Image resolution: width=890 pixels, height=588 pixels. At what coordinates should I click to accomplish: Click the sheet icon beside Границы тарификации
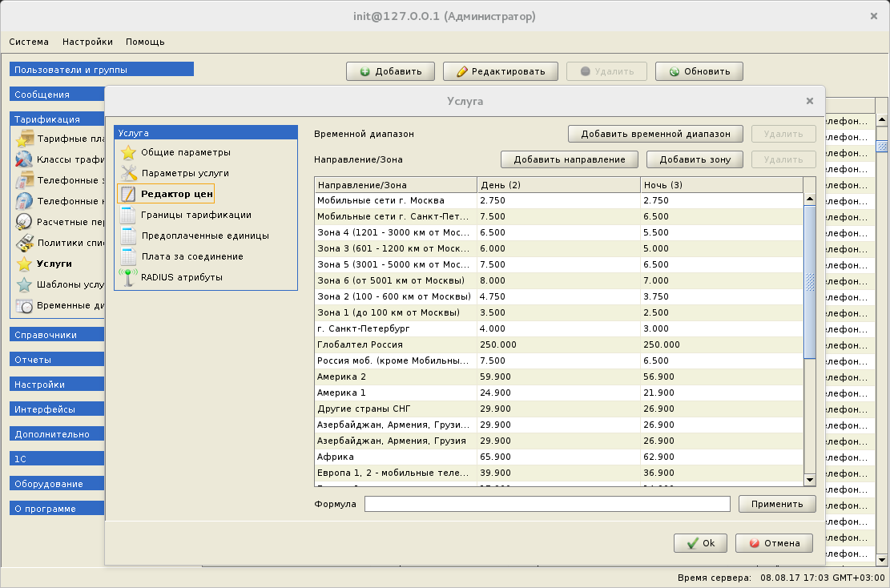tap(128, 215)
